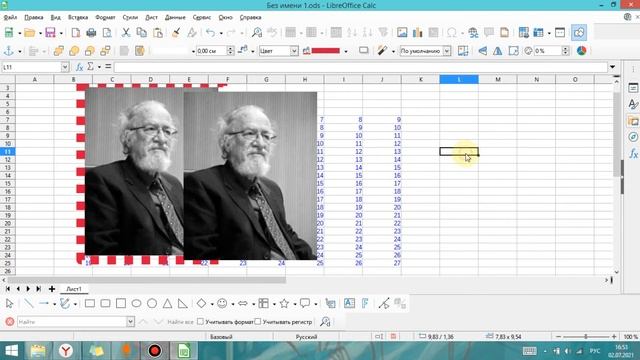The height and width of the screenshot is (360, 640).
Task: Expand the fill color dropdown arrow
Action: point(346,51)
